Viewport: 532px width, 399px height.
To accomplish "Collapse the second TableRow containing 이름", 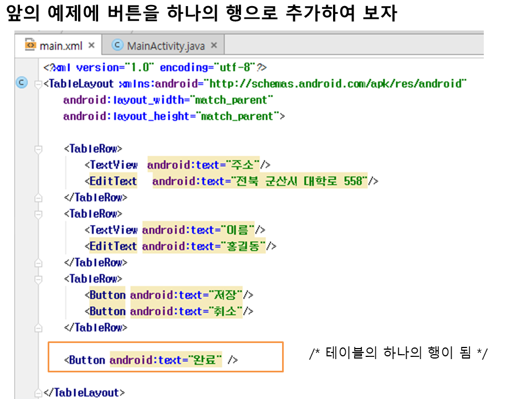I will tap(38, 214).
